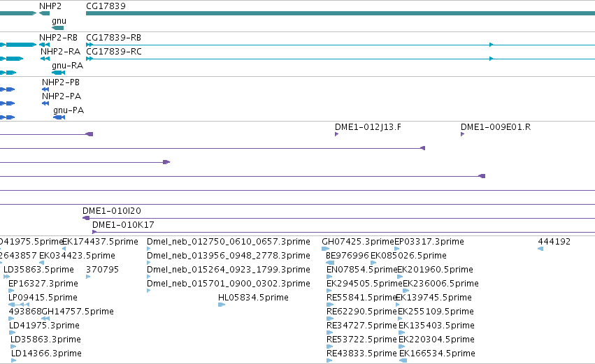Screen dimensions: 595x364
Task: Select EST EK220304.5prime
Action: pos(436,340)
